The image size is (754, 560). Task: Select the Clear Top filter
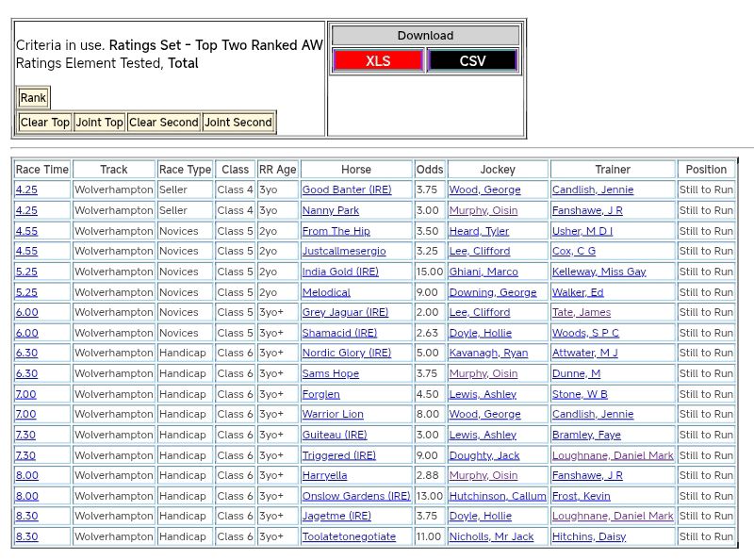click(45, 123)
